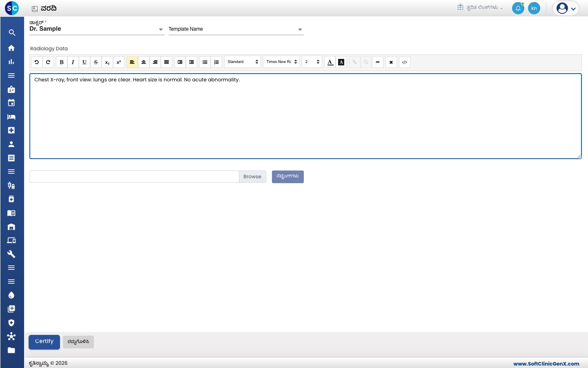The image size is (588, 368).
Task: Expand the Dr. Sample doctor dropdown
Action: click(x=97, y=29)
